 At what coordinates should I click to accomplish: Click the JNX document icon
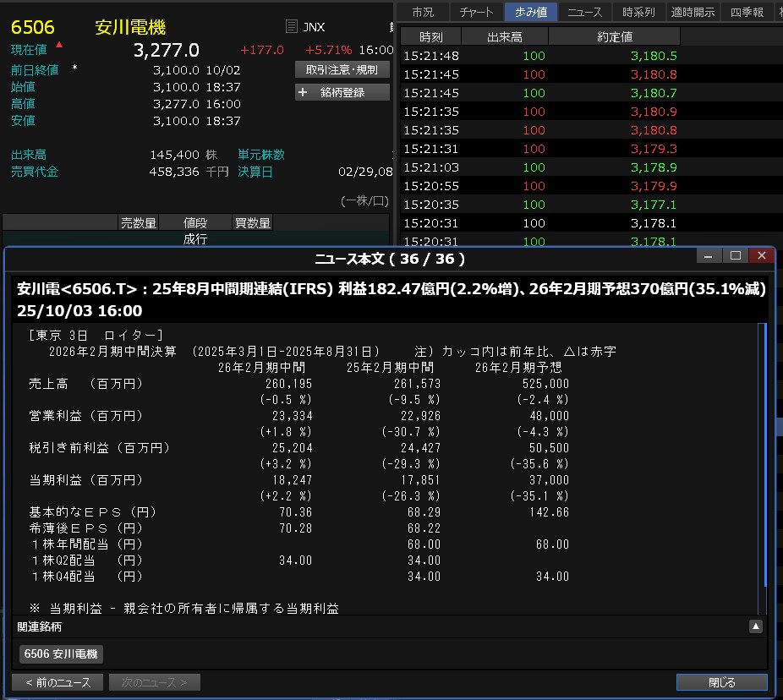point(292,27)
